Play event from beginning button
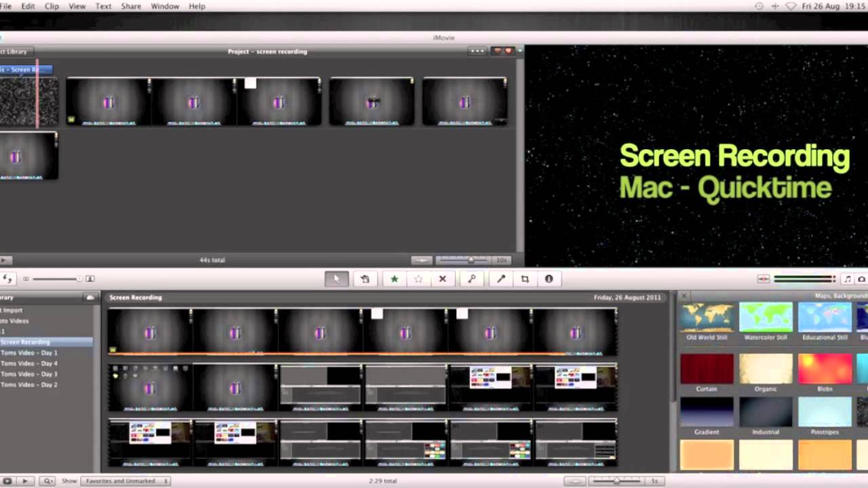This screenshot has height=488, width=868. [x=24, y=481]
